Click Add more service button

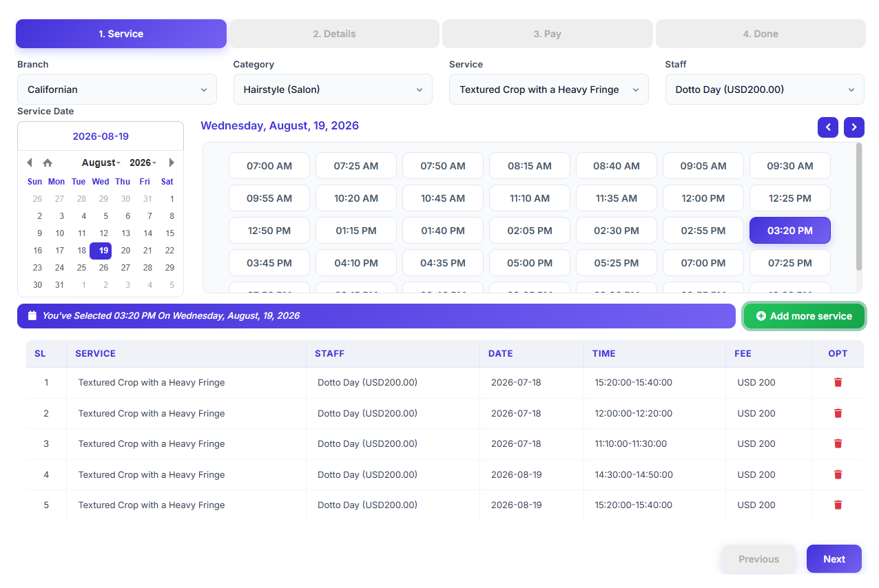(804, 316)
